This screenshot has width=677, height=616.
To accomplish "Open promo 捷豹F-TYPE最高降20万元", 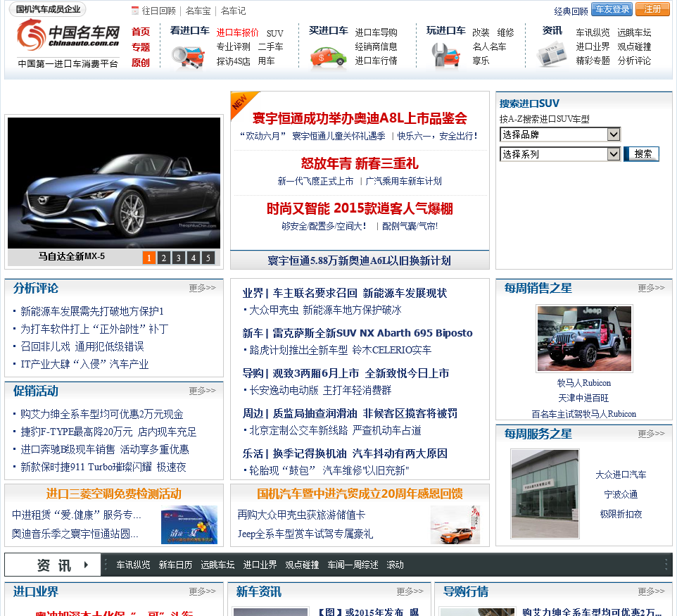I will click(77, 432).
